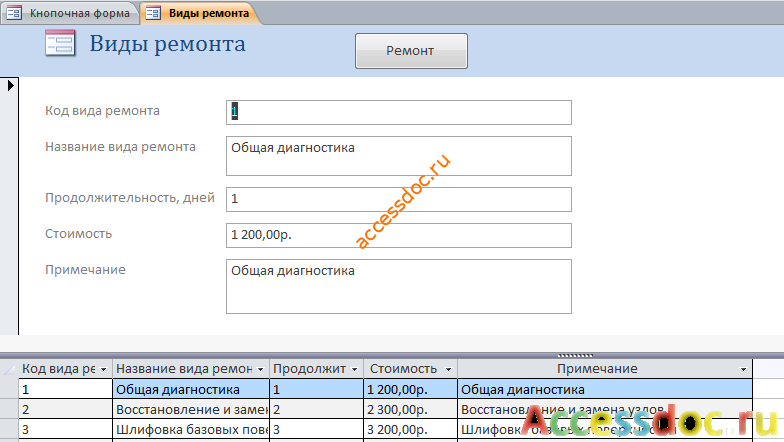This screenshot has width=784, height=442.
Task: Click cost cell 3 200,00р.
Action: [410, 429]
